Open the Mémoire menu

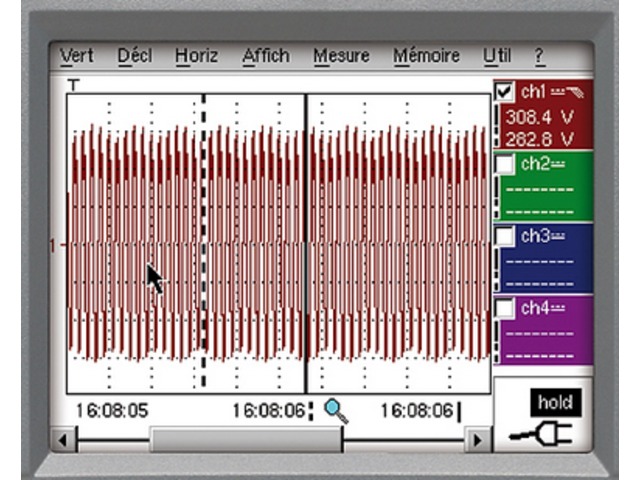point(427,56)
